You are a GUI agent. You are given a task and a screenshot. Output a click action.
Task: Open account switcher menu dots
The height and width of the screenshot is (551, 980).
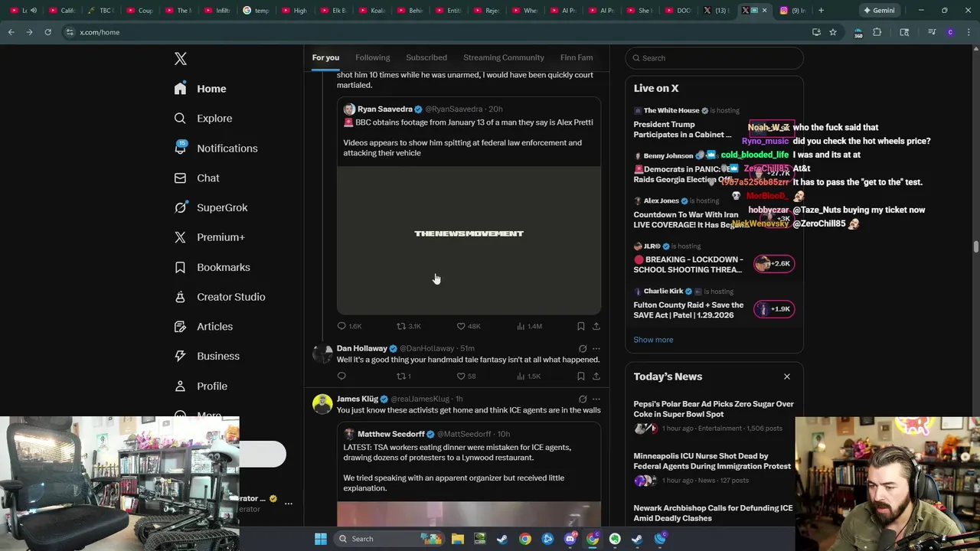[289, 503]
